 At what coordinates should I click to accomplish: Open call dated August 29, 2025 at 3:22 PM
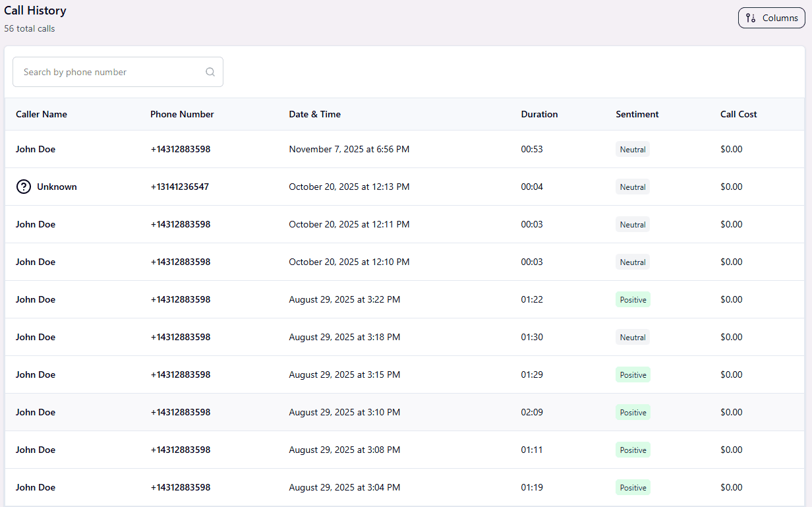click(x=404, y=299)
